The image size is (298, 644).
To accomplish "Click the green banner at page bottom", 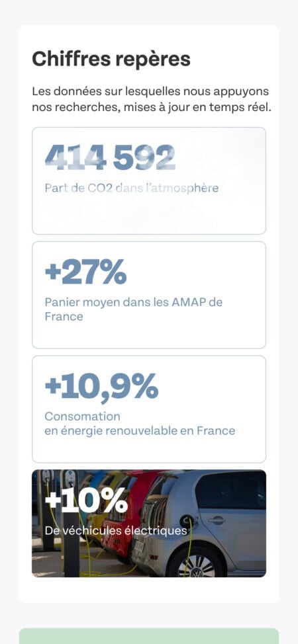I will [148, 636].
